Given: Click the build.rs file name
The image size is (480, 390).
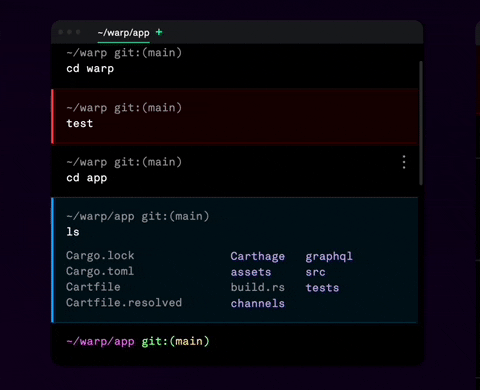Looking at the screenshot, I should 258,287.
